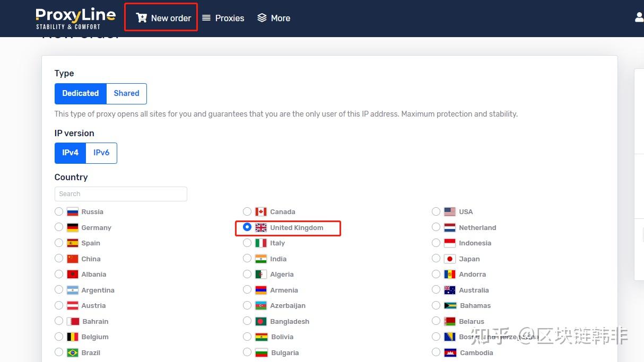Select the USA radio button
Image resolution: width=644 pixels, height=362 pixels.
pyautogui.click(x=436, y=211)
